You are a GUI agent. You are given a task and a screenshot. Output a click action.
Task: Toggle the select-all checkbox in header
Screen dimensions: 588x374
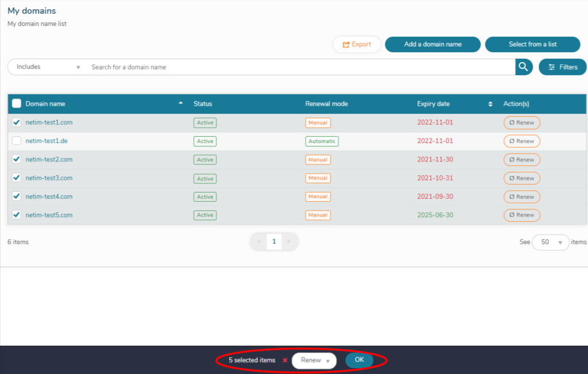coord(17,103)
